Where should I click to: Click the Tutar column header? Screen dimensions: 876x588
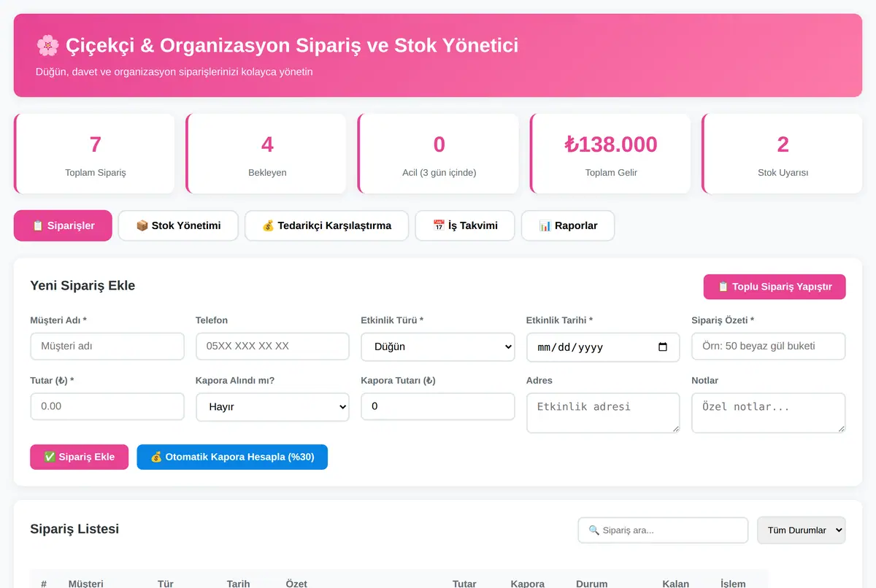(464, 584)
